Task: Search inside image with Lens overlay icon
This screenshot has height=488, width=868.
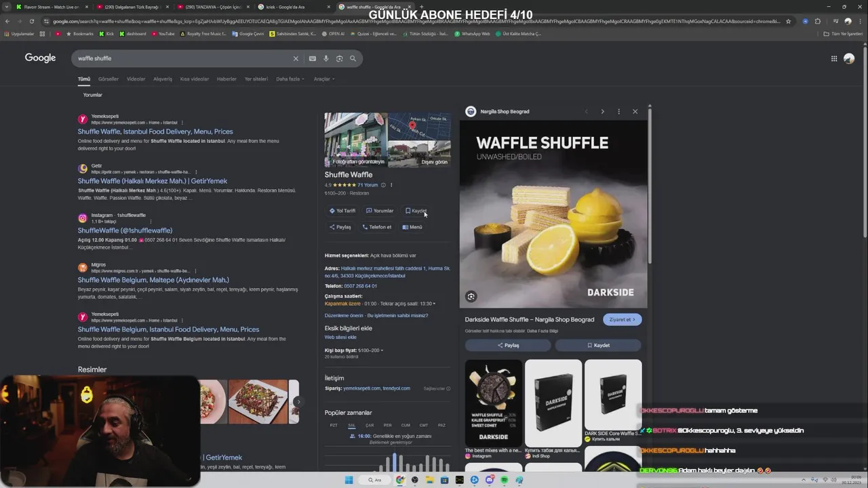Action: [471, 296]
